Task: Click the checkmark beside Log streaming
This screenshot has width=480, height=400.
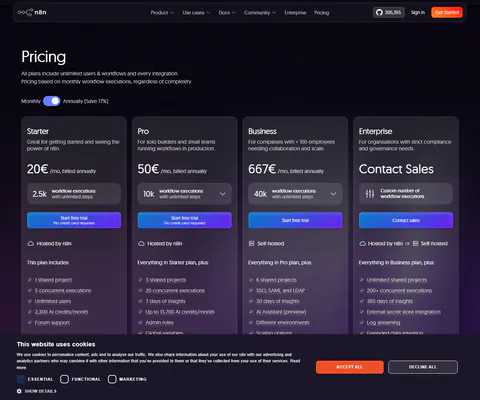Action: click(362, 323)
